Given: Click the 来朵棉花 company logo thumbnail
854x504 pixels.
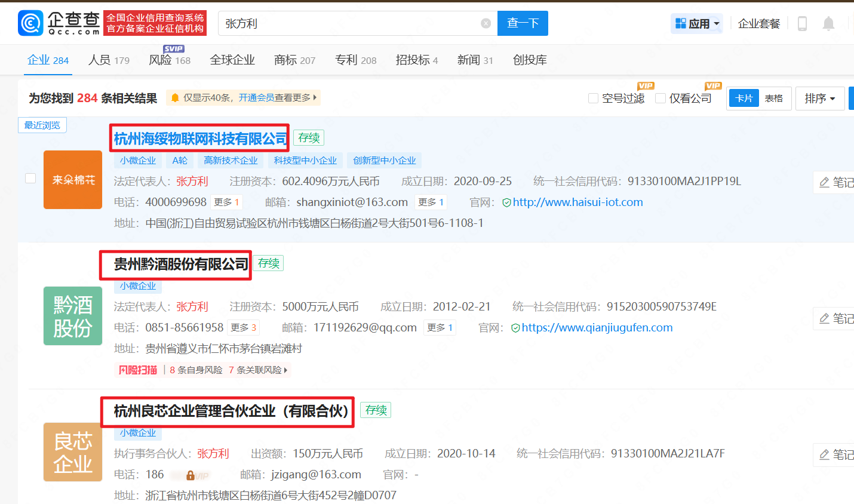Looking at the screenshot, I should 73,180.
